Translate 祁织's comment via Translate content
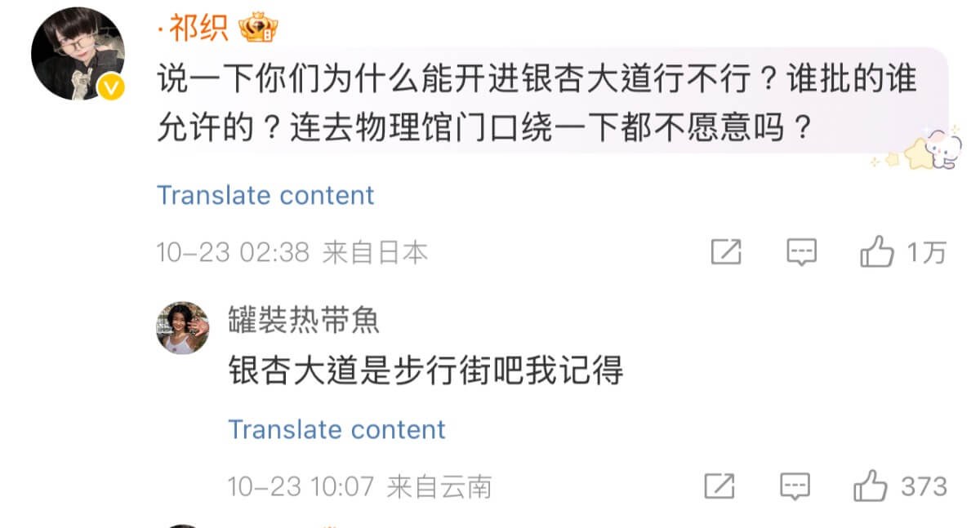The image size is (980, 528). (265, 195)
